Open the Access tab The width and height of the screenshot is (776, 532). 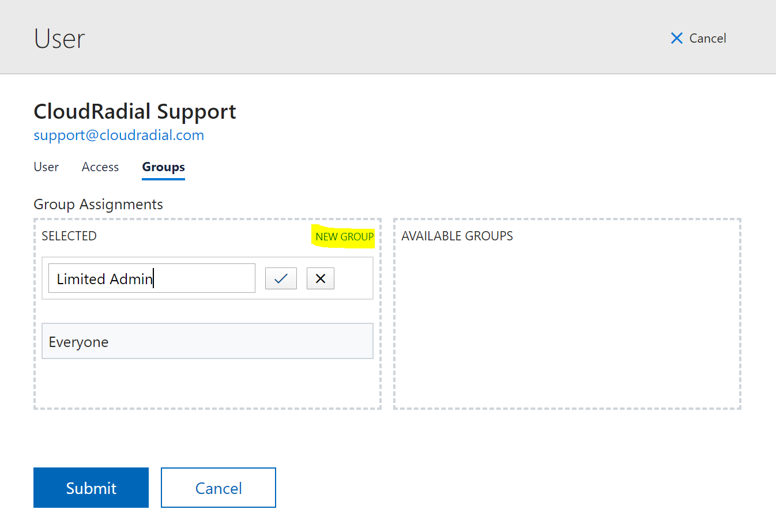pos(100,167)
